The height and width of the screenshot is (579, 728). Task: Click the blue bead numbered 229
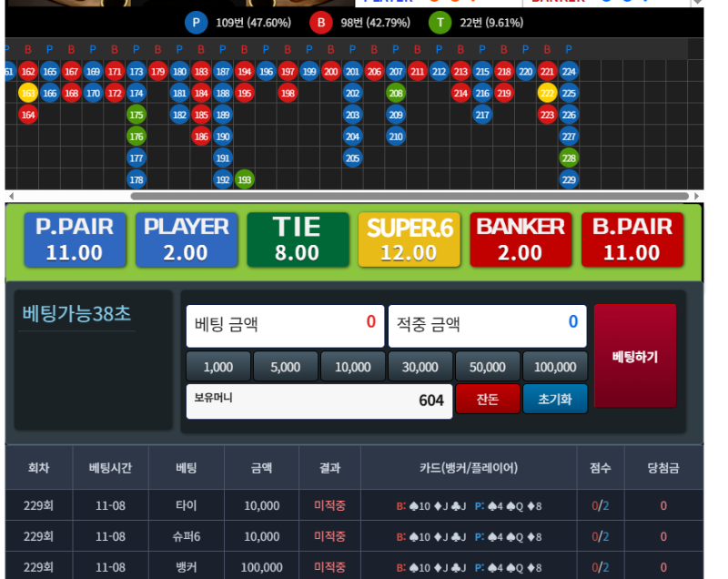click(x=569, y=179)
